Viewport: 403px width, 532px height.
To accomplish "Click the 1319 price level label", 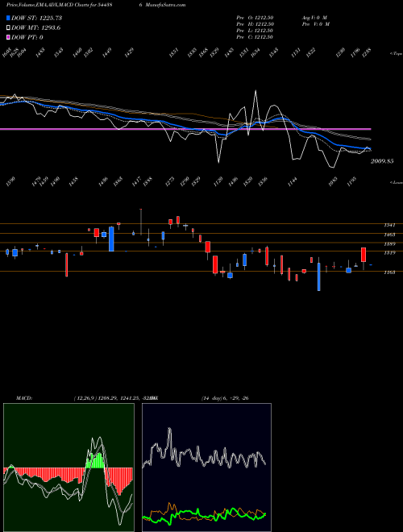I will click(x=389, y=253).
